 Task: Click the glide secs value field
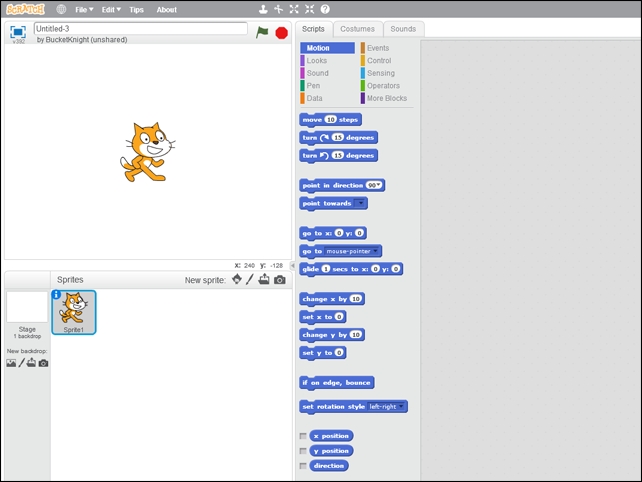point(326,269)
